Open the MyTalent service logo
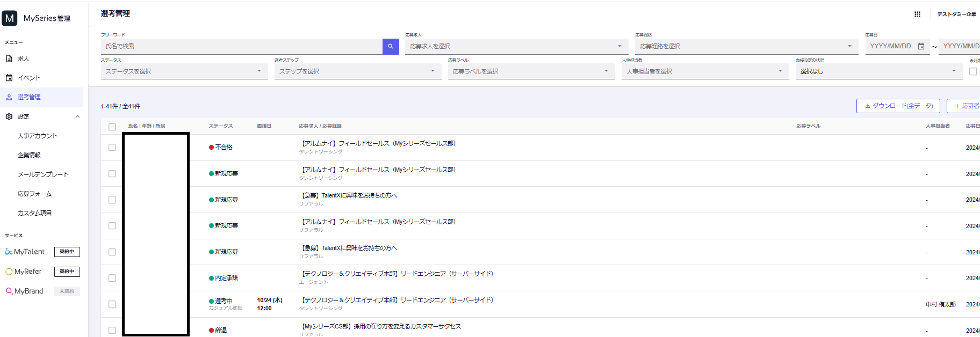Viewport: 980px width, 337px height. [25, 252]
